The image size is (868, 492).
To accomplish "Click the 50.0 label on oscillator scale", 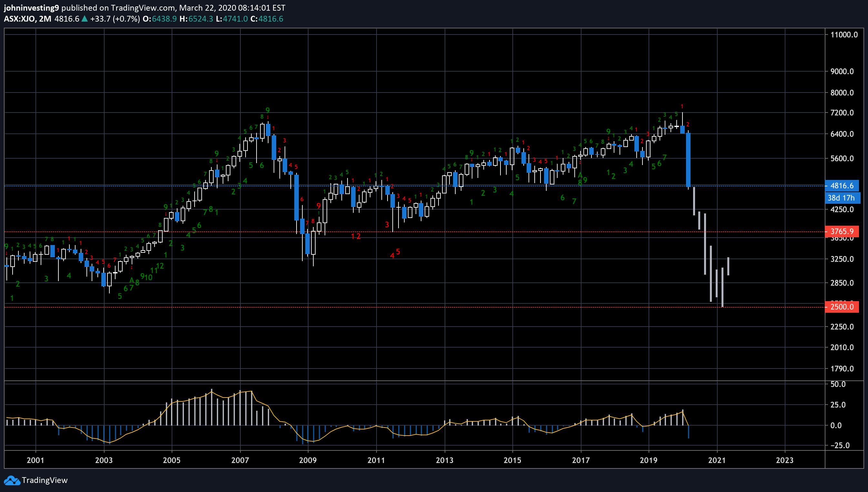I will pyautogui.click(x=838, y=384).
